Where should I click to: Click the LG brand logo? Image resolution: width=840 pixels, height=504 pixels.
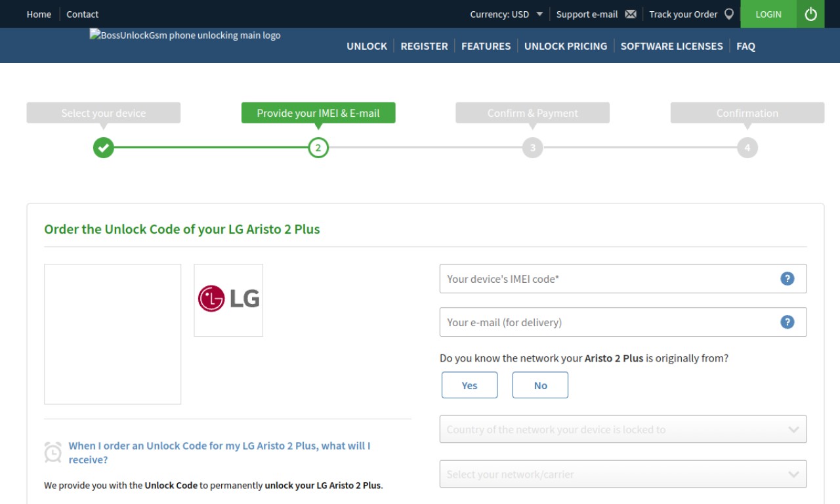[x=228, y=300]
